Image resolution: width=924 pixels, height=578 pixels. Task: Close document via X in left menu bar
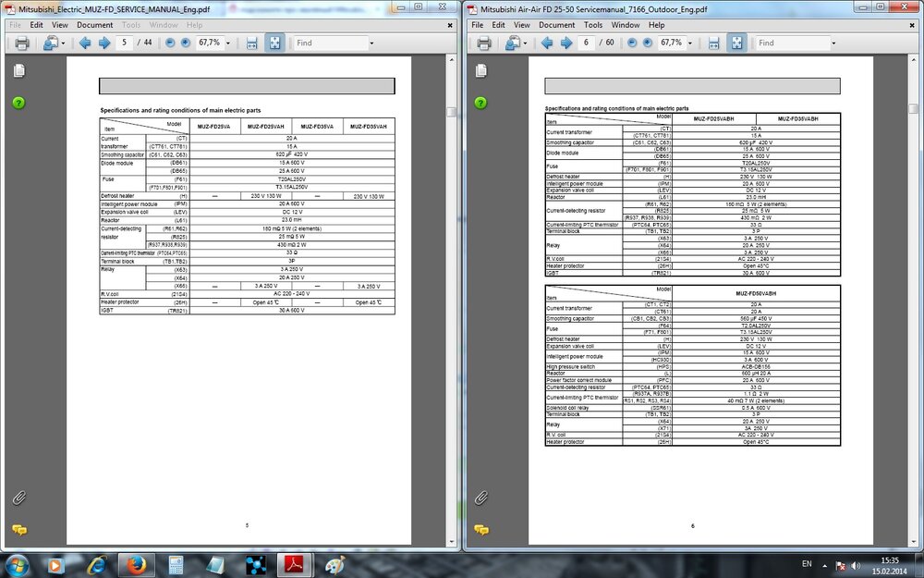[x=450, y=25]
